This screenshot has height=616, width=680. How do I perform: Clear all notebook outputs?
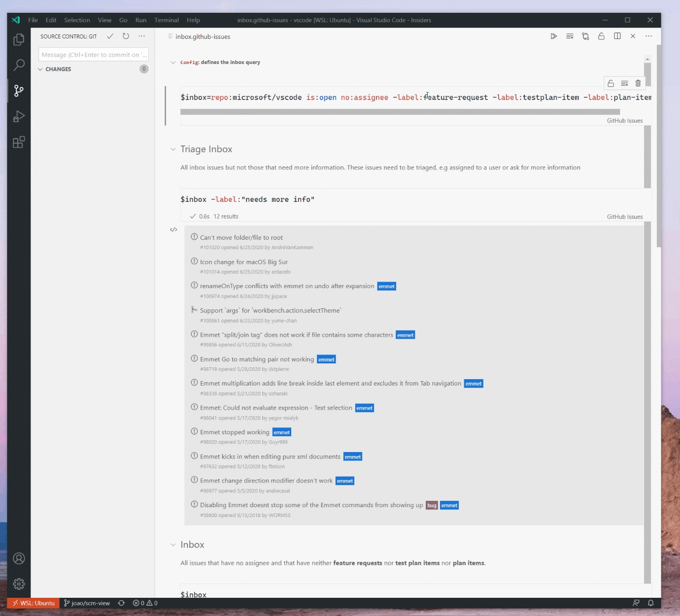[570, 36]
